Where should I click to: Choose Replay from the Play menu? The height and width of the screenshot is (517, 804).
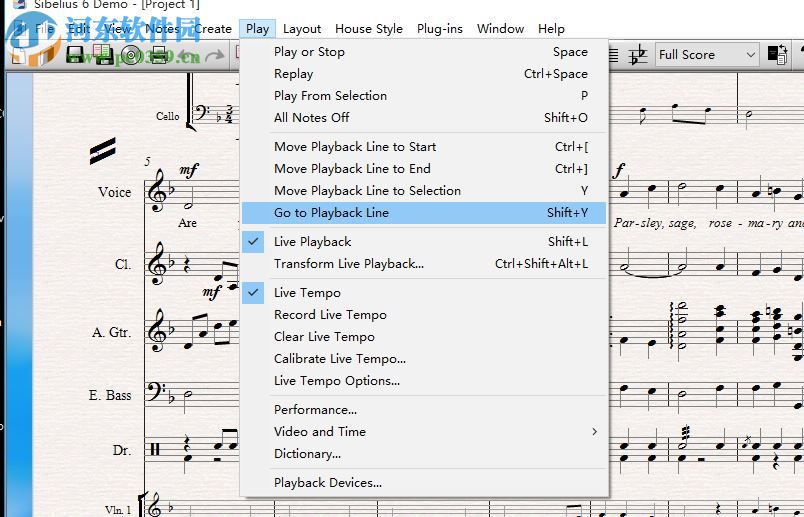tap(424, 74)
